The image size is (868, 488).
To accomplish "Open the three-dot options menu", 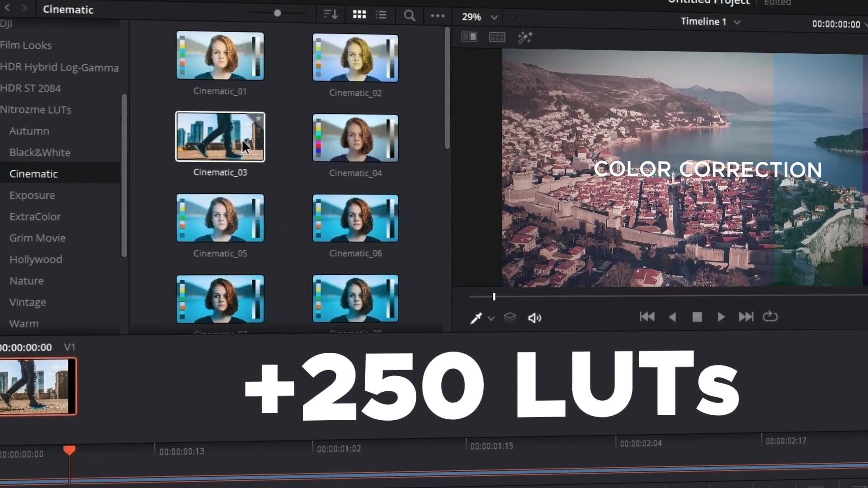I will (x=437, y=16).
